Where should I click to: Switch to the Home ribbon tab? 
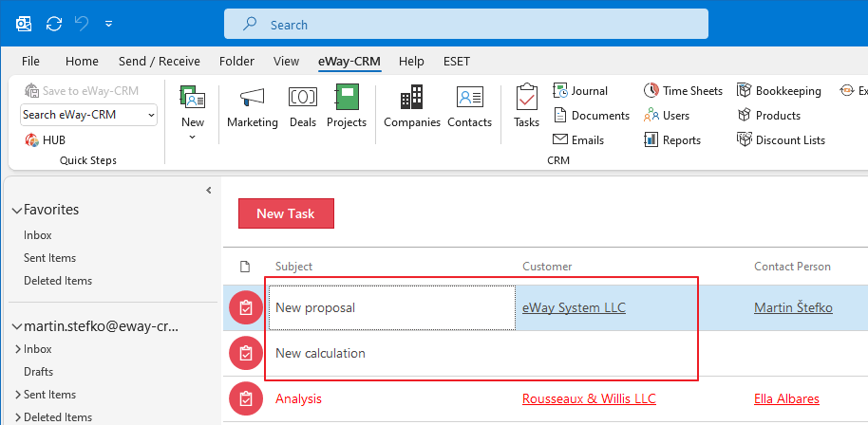click(x=82, y=62)
